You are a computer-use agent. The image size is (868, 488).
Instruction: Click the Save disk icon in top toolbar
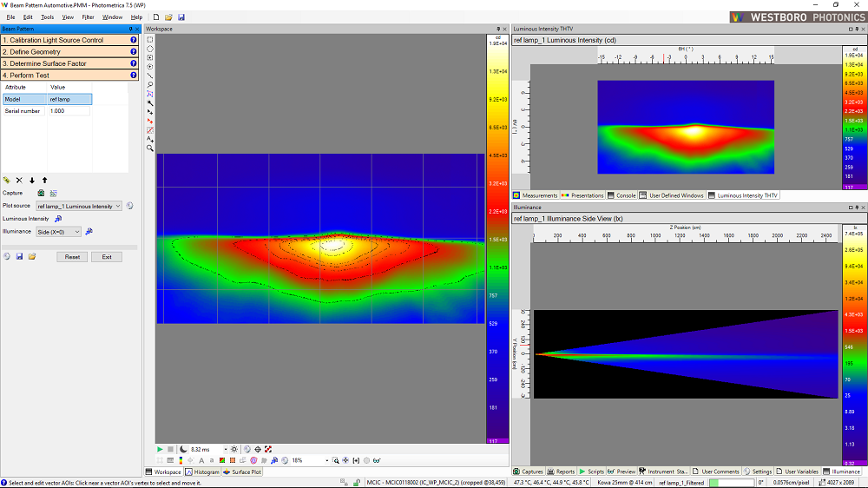click(181, 17)
